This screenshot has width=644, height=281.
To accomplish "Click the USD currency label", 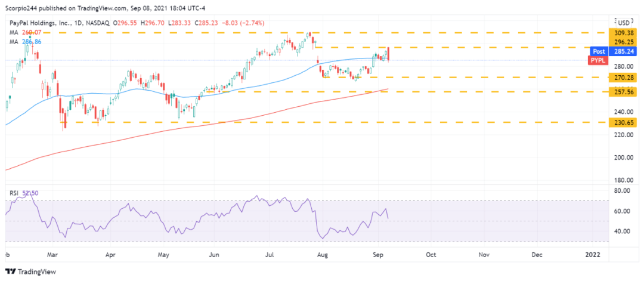I will pyautogui.click(x=624, y=21).
